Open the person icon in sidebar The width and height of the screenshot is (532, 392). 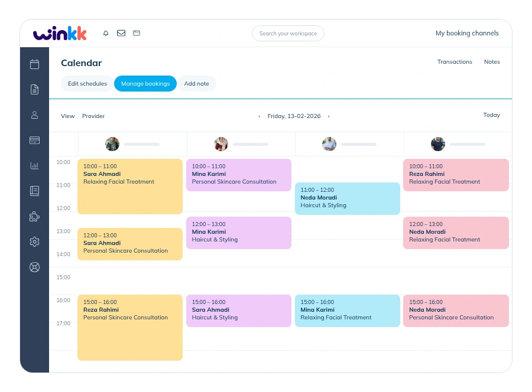point(35,115)
